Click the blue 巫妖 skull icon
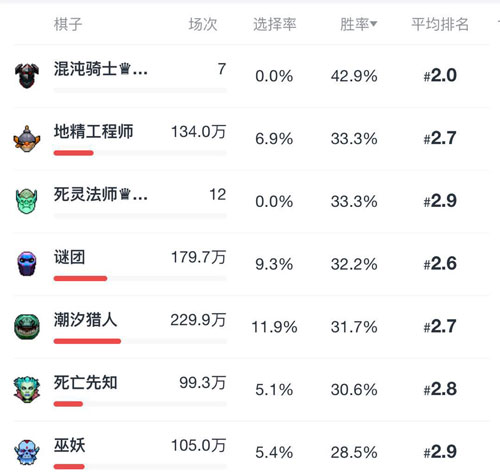This screenshot has height=475, width=500. pyautogui.click(x=27, y=452)
